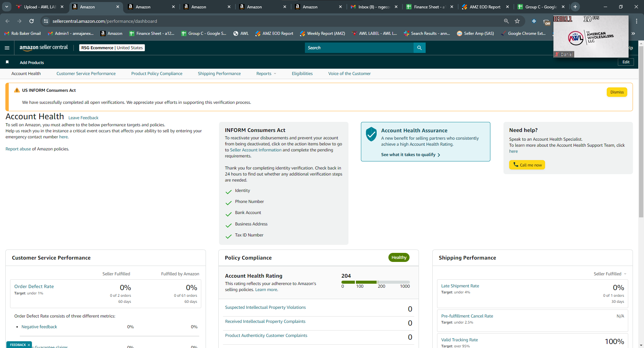
Task: Dismiss the US INFORM Consumers Act alert
Action: point(617,92)
